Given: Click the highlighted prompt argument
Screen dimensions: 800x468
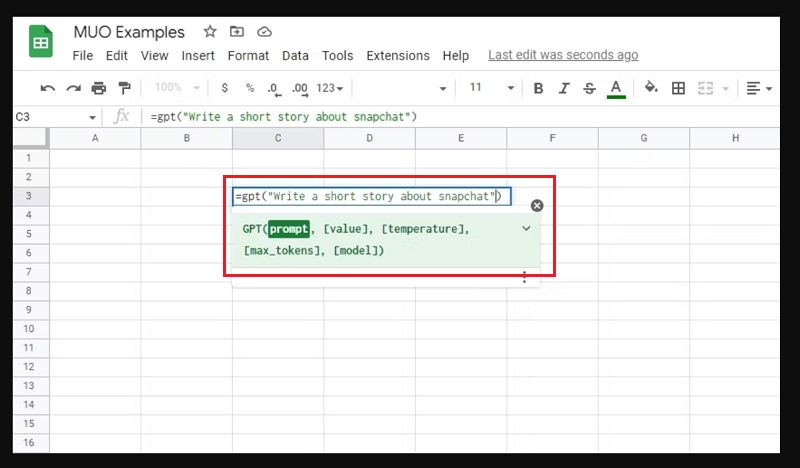Looking at the screenshot, I should pos(288,229).
